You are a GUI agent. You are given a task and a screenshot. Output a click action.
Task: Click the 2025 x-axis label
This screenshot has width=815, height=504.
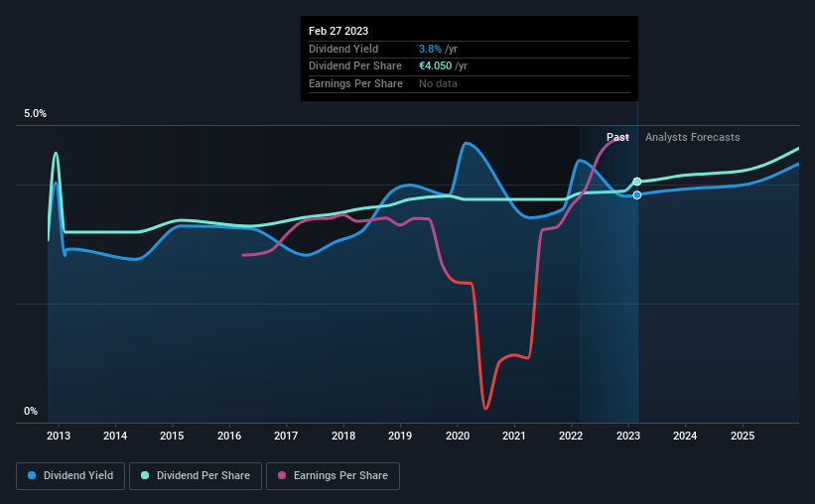743,436
